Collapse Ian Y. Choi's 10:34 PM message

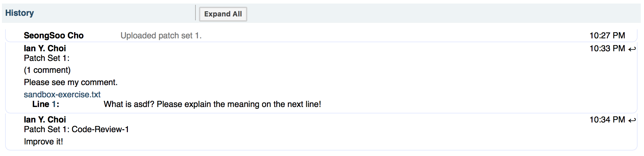[x=45, y=120]
